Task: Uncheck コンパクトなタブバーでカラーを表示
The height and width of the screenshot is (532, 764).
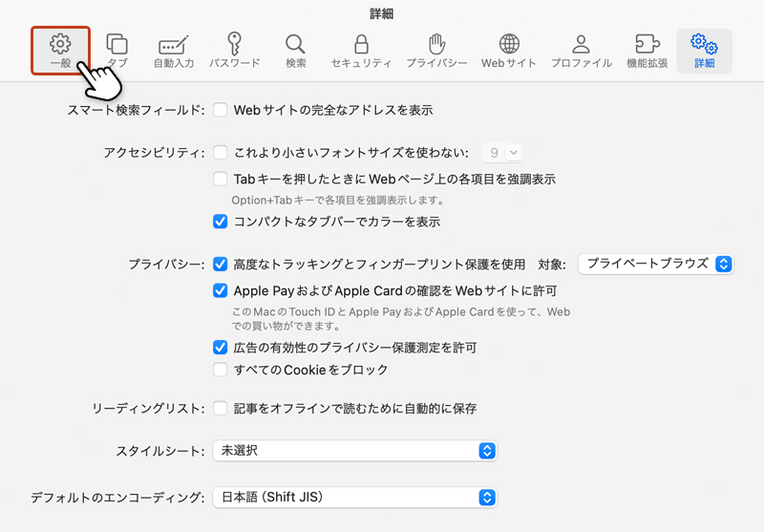Action: coord(221,222)
